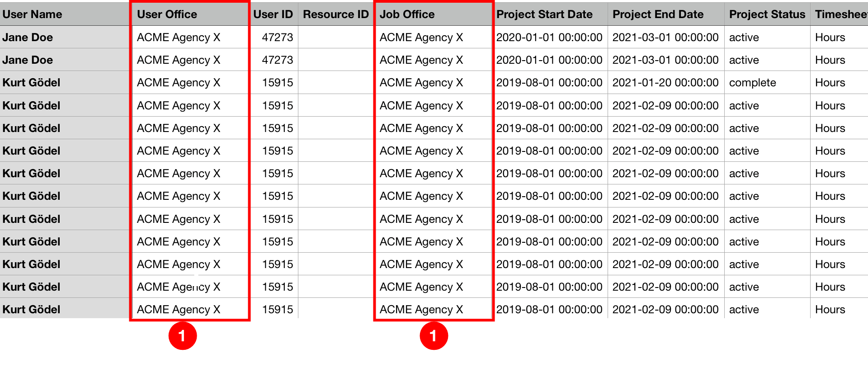Click the 'complete' project status cell
Screen dimensions: 868x377
pyautogui.click(x=767, y=83)
